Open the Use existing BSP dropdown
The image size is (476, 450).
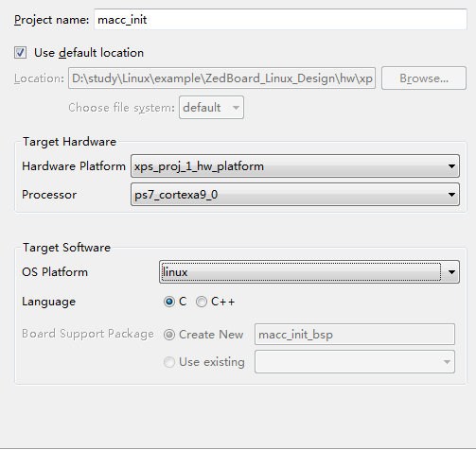point(355,362)
